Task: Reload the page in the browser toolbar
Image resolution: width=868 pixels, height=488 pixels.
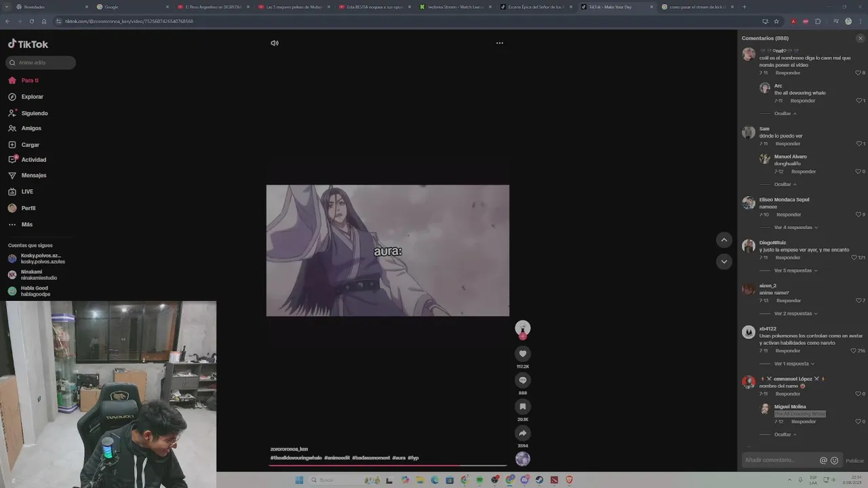Action: [31, 21]
